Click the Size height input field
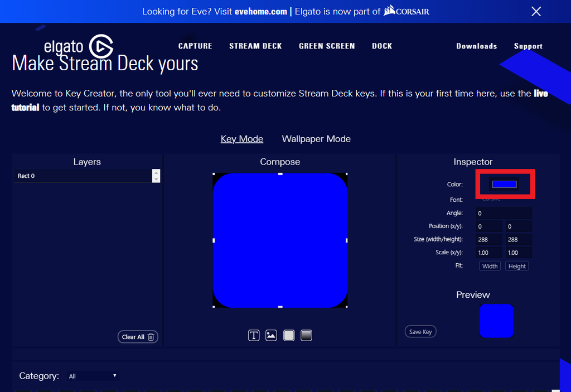The width and height of the screenshot is (571, 392). 519,239
